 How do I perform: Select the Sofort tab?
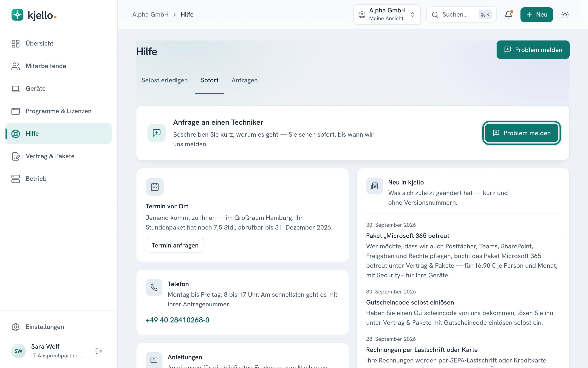pyautogui.click(x=209, y=80)
